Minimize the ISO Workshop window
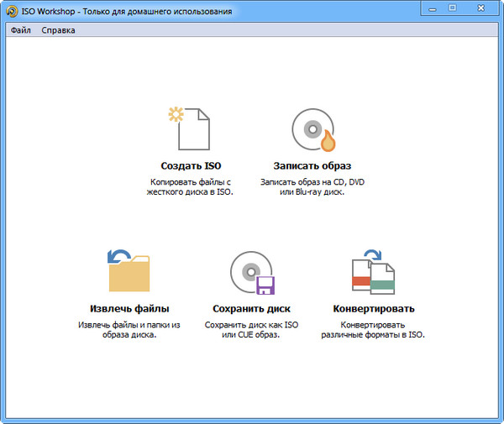Screen dimensions: 504x424 (x=432, y=9)
